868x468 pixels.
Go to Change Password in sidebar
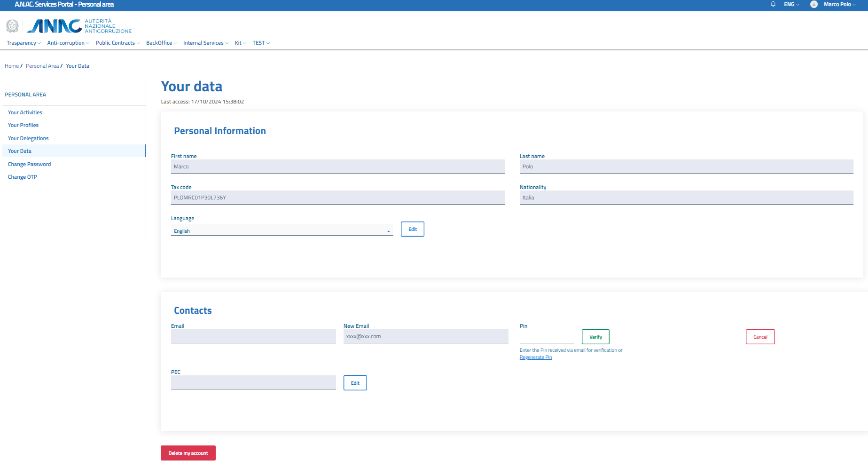click(29, 164)
